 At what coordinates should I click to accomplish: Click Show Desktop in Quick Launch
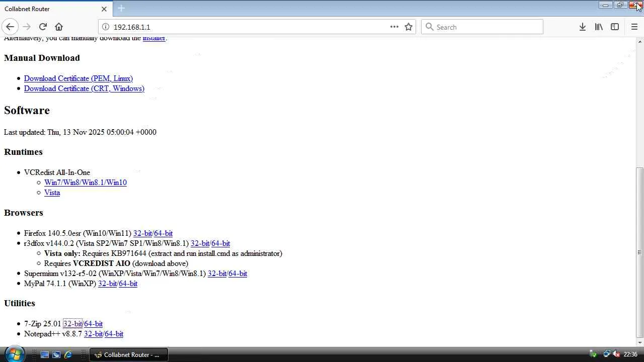(45, 354)
